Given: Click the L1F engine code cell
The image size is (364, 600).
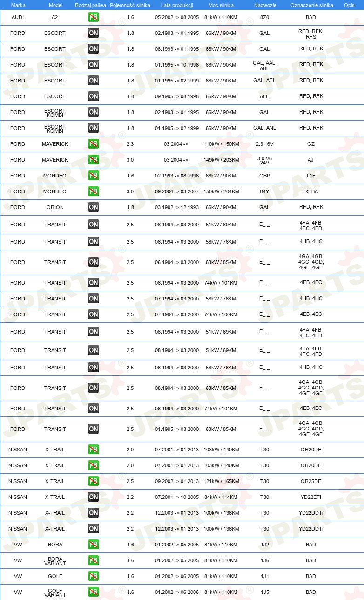Looking at the screenshot, I should [311, 175].
